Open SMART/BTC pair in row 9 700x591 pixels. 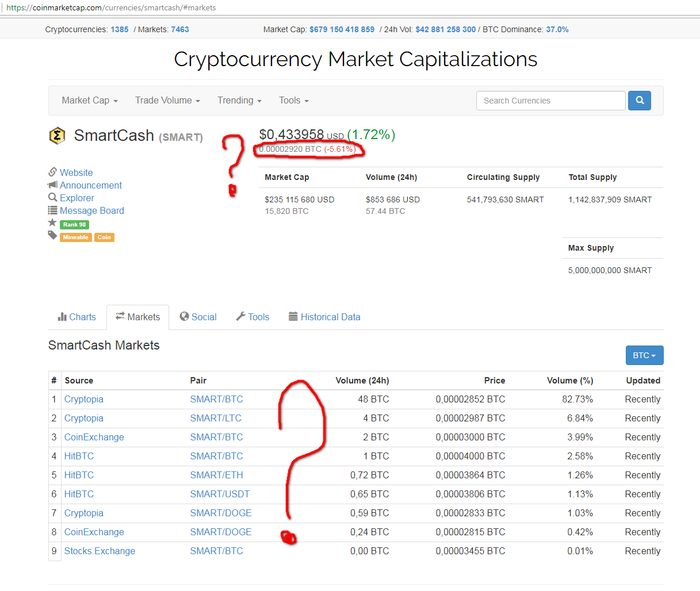(x=217, y=551)
